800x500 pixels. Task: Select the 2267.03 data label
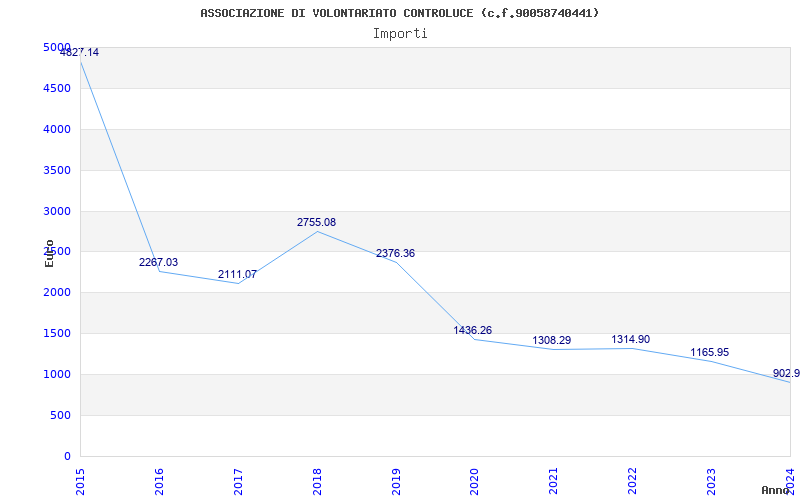point(159,262)
